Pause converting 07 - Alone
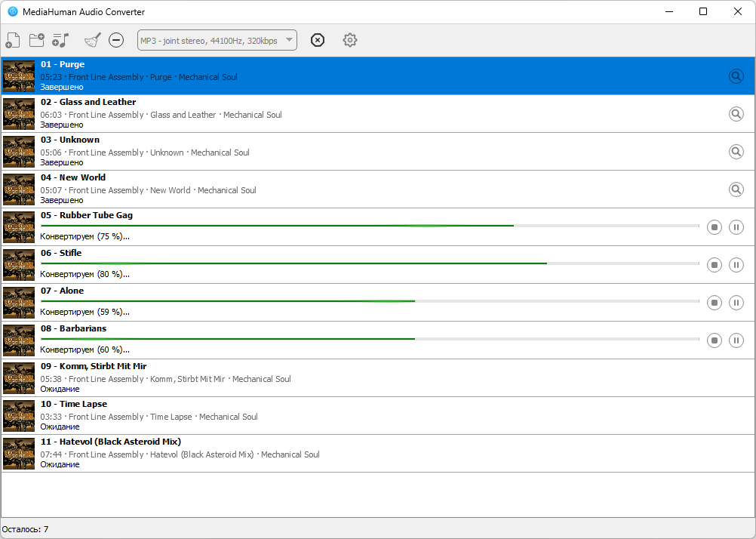 point(736,303)
